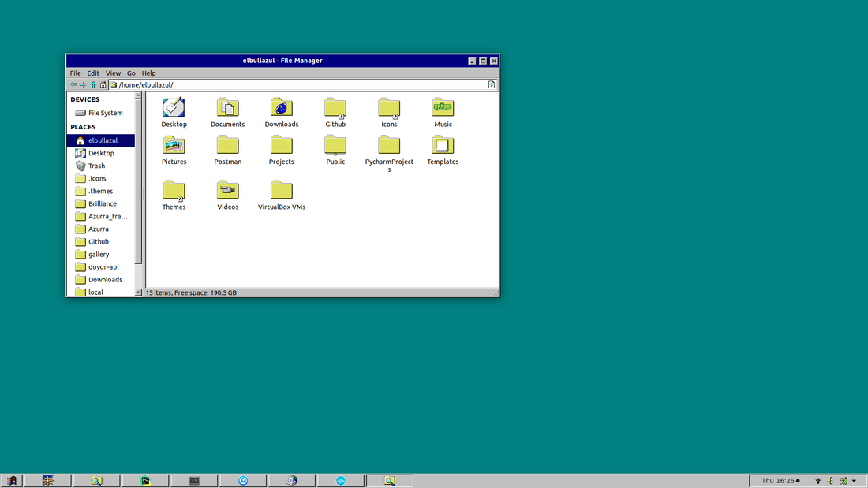Viewport: 868px width, 488px height.
Task: Open the Github folder
Action: pyautogui.click(x=335, y=106)
